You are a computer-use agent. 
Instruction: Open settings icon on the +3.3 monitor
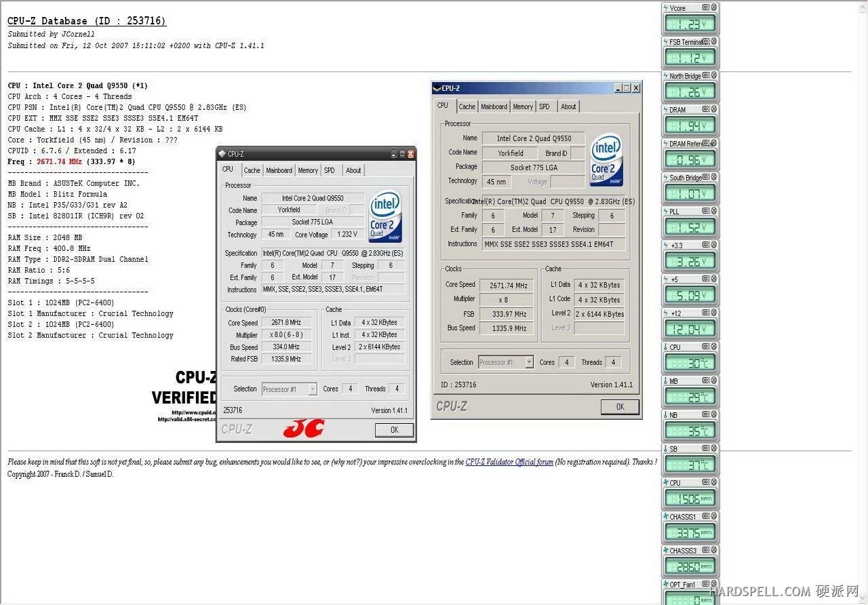pyautogui.click(x=706, y=244)
